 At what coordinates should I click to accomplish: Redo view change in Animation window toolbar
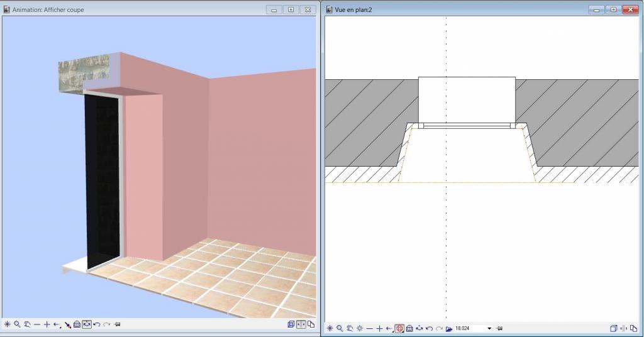tap(107, 324)
